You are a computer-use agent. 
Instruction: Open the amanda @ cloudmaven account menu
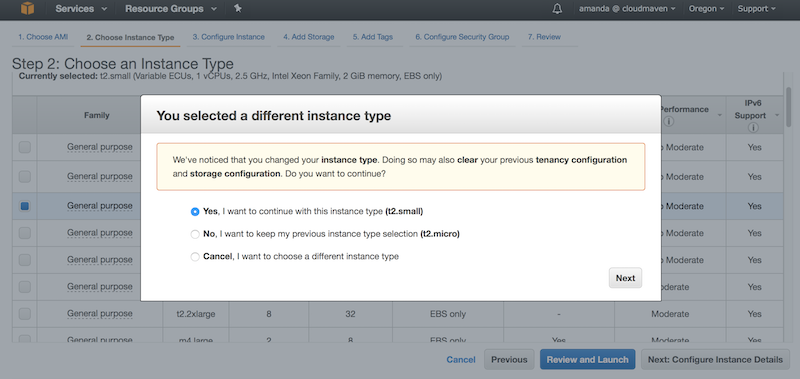click(627, 9)
